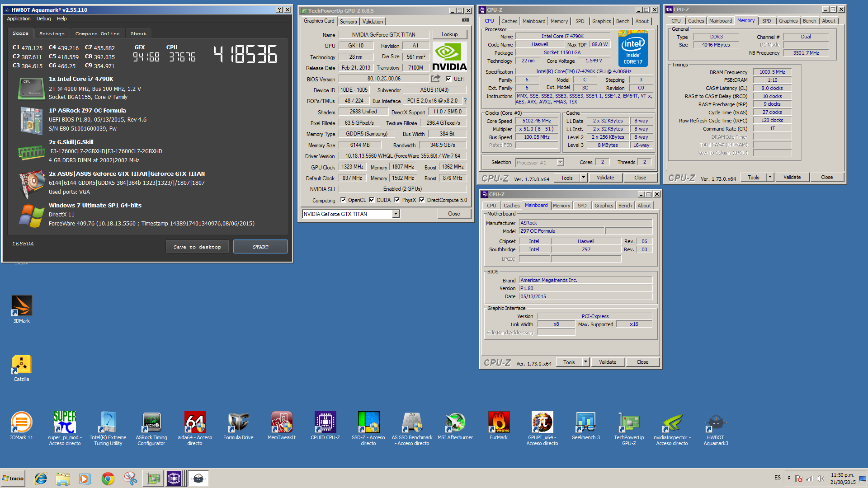This screenshot has width=868, height=488.
Task: Open Validation tab in GPU-Z
Action: click(x=373, y=21)
